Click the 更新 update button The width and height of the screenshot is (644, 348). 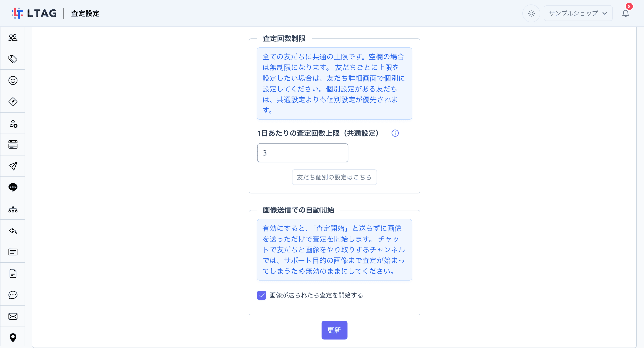334,330
